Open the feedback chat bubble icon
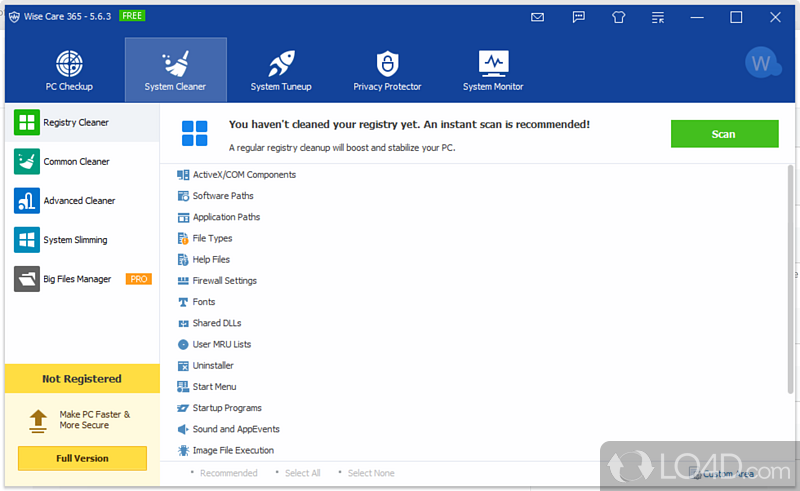The width and height of the screenshot is (800, 491). point(579,17)
